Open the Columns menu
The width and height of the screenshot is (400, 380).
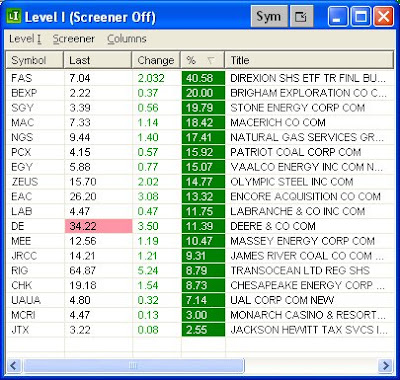pyautogui.click(x=127, y=39)
